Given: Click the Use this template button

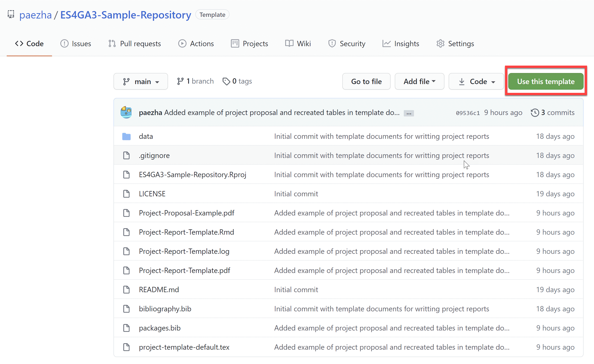Looking at the screenshot, I should pos(546,82).
